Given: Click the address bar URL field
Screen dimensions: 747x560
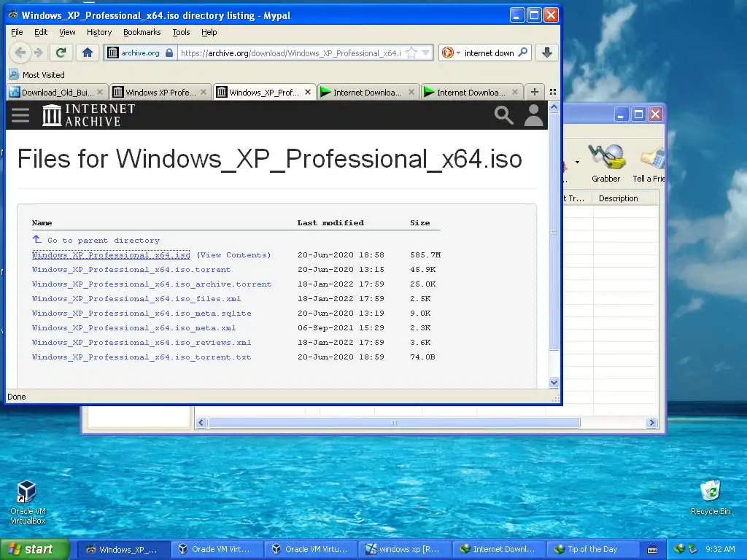Looking at the screenshot, I should [x=290, y=52].
